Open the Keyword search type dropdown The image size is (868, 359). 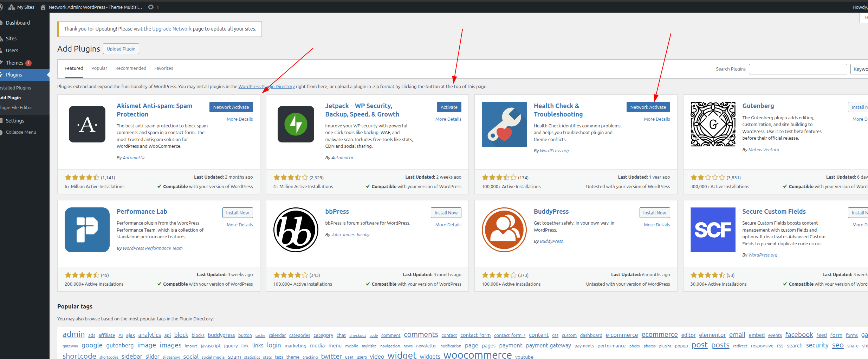[859, 69]
